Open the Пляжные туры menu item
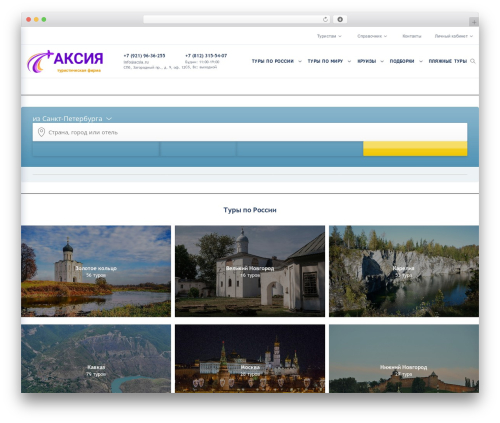 click(448, 61)
